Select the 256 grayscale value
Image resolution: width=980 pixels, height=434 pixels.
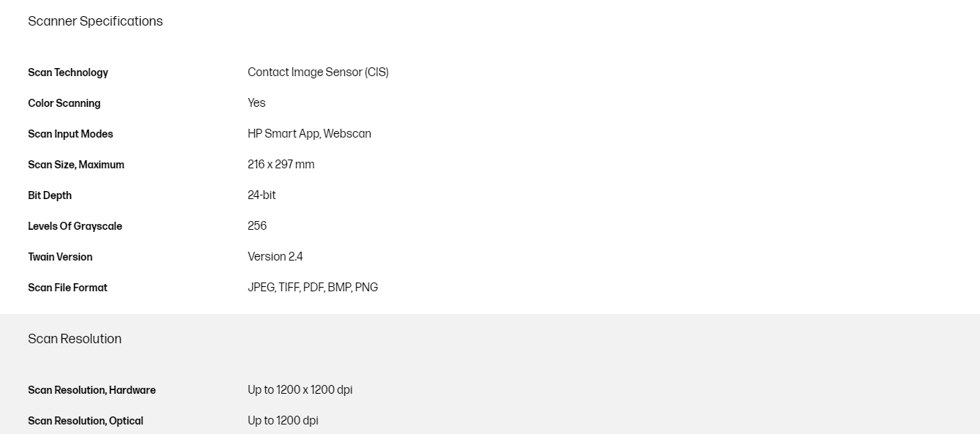(x=257, y=226)
